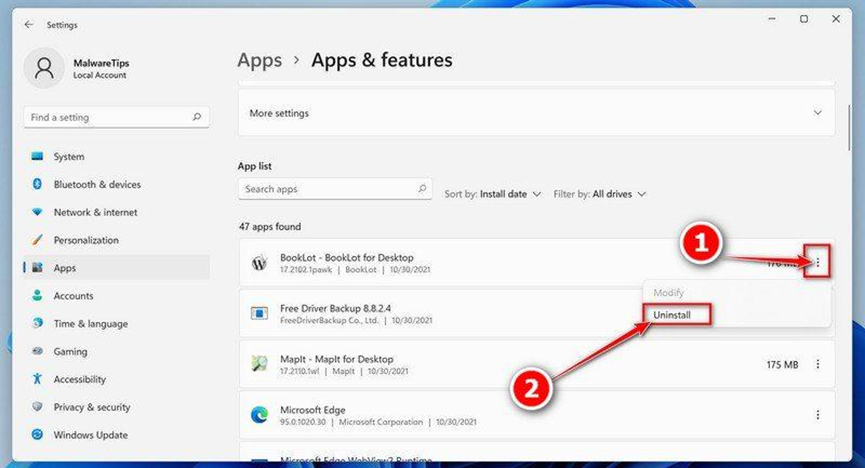Open Filter by All drives dropdown
The image size is (865, 468).
[x=600, y=194]
